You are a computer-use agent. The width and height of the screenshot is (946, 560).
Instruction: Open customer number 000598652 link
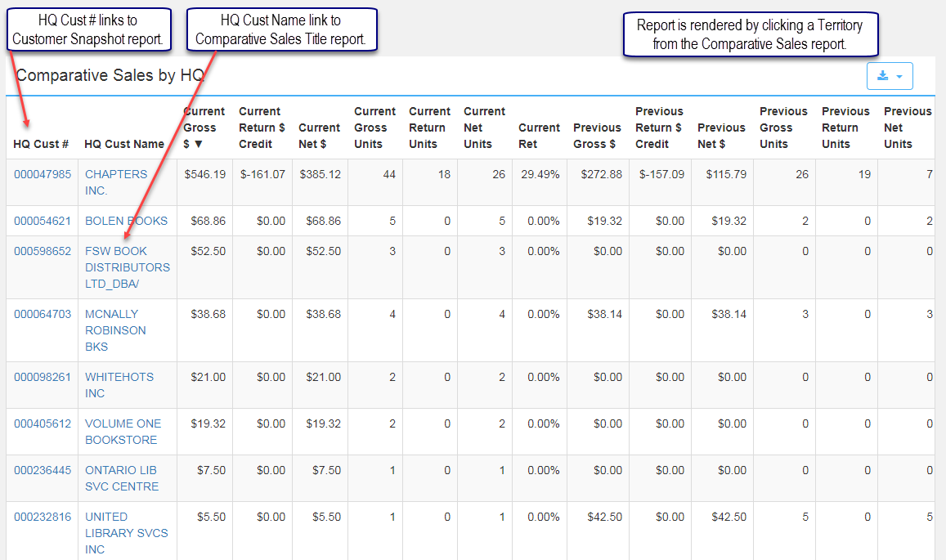pyautogui.click(x=43, y=251)
